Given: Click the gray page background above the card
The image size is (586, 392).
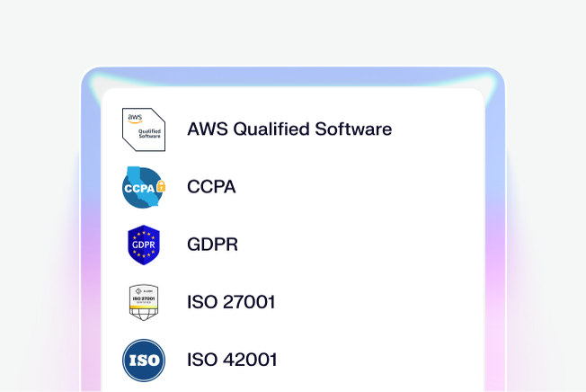Looking at the screenshot, I should tap(293, 31).
